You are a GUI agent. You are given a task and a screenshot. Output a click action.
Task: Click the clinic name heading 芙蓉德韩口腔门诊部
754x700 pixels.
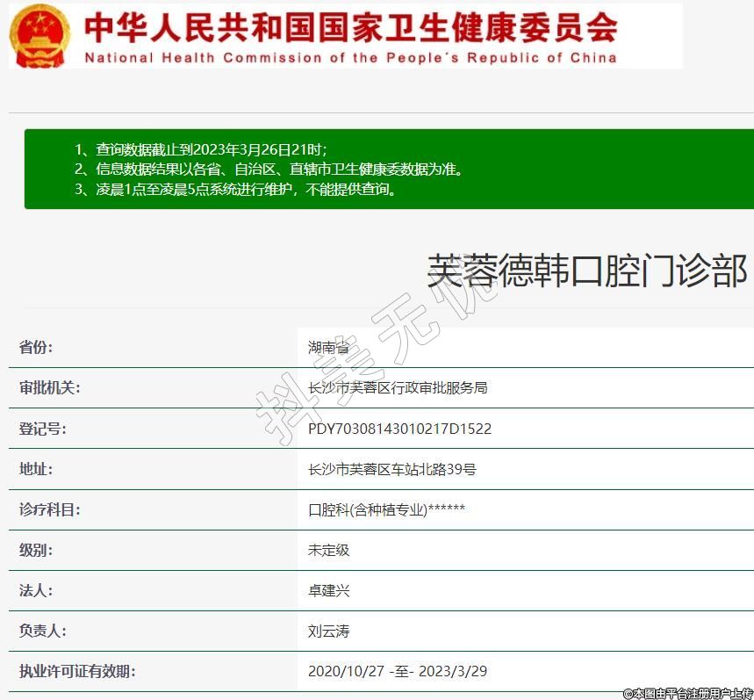(x=586, y=271)
